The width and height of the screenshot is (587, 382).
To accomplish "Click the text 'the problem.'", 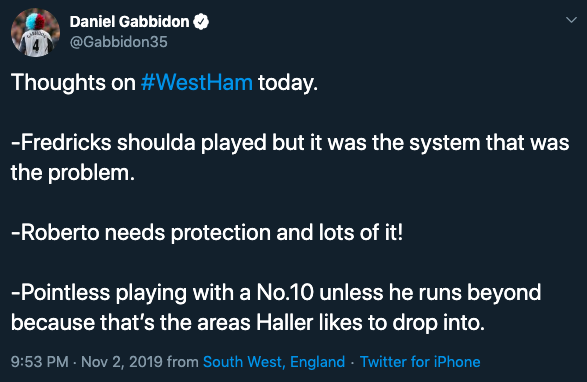I will click(x=73, y=173).
